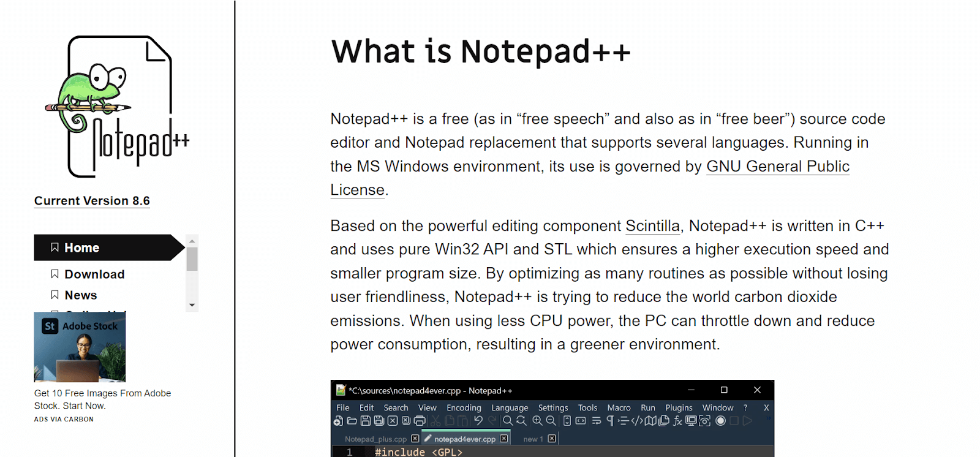Viewport: 980px width, 457px height.
Task: Click the Notepad++ chameleon logo
Action: tap(117, 107)
